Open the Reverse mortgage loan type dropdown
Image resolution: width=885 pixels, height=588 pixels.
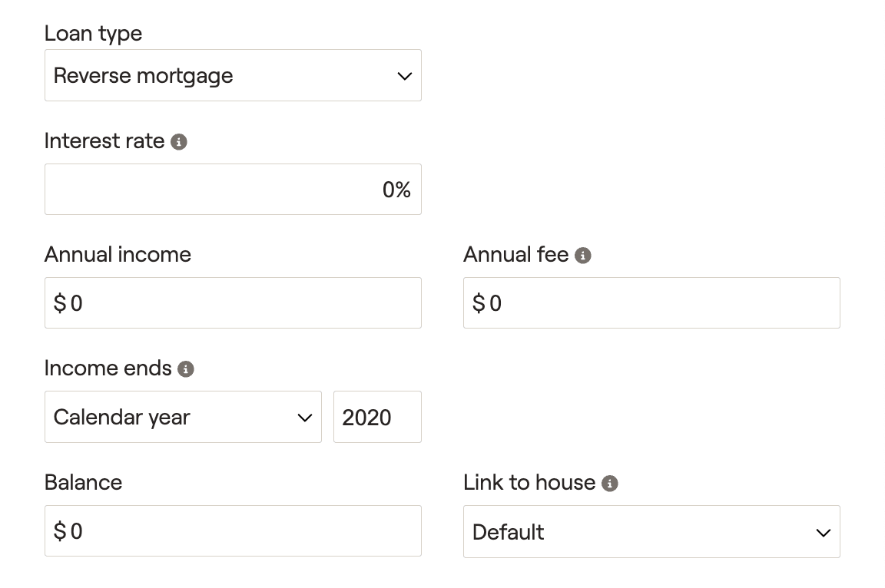click(233, 75)
